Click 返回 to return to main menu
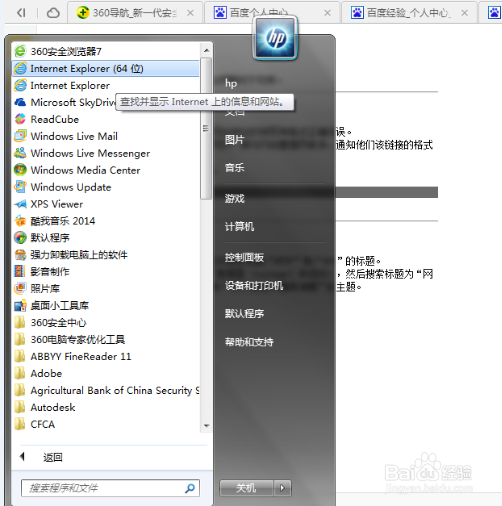 (x=53, y=457)
